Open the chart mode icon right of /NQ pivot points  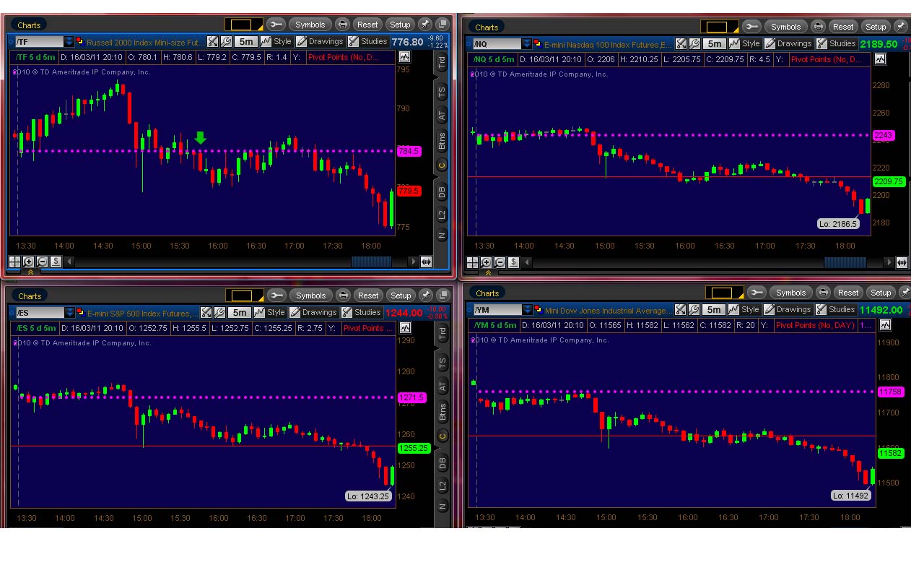[879, 59]
